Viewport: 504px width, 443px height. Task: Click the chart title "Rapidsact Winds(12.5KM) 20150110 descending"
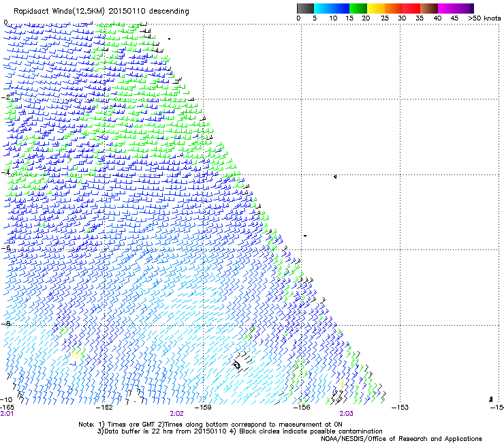(x=101, y=11)
